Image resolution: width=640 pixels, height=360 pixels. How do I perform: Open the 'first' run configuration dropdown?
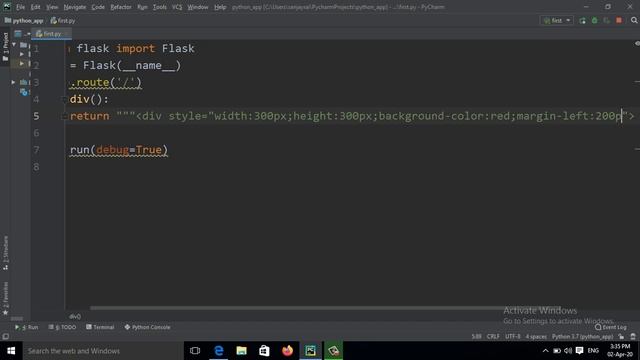[556, 20]
